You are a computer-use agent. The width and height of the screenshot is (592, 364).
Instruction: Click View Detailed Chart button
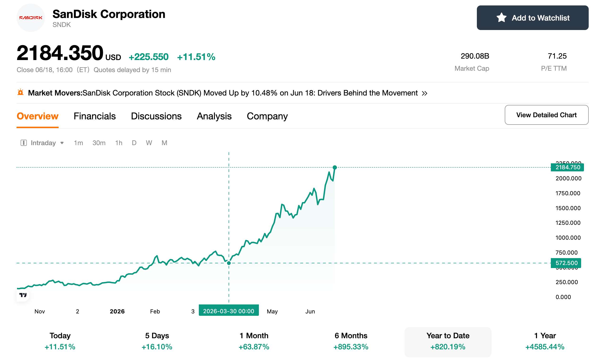click(x=547, y=115)
